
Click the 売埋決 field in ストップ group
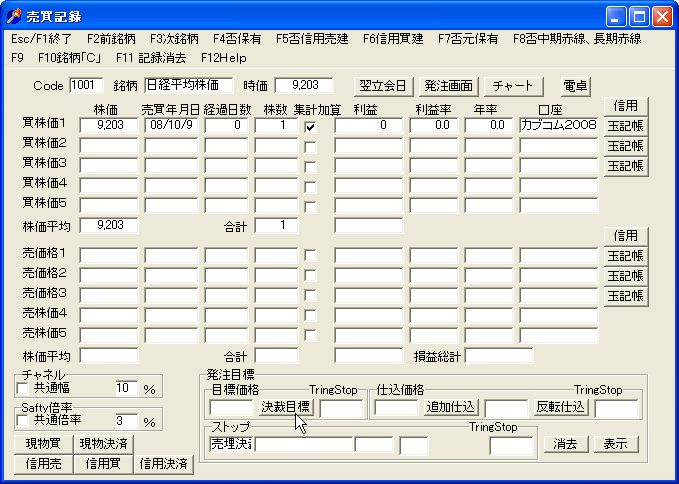(232, 445)
